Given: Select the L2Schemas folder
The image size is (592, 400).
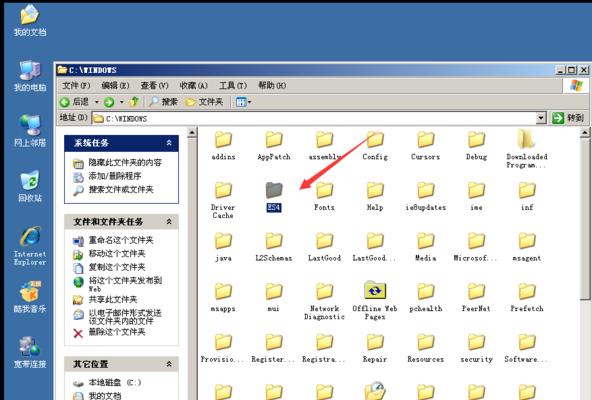Looking at the screenshot, I should point(274,247).
